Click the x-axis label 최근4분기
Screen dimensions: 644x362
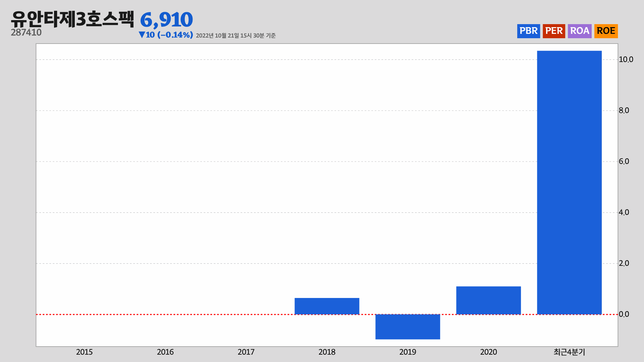[x=569, y=352]
